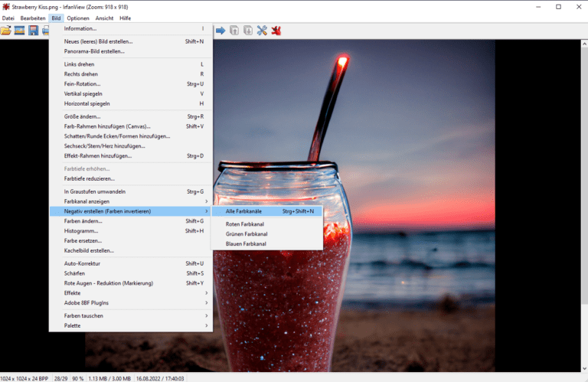Select In Graustufen umwandeln
588x382 pixels.
click(95, 191)
